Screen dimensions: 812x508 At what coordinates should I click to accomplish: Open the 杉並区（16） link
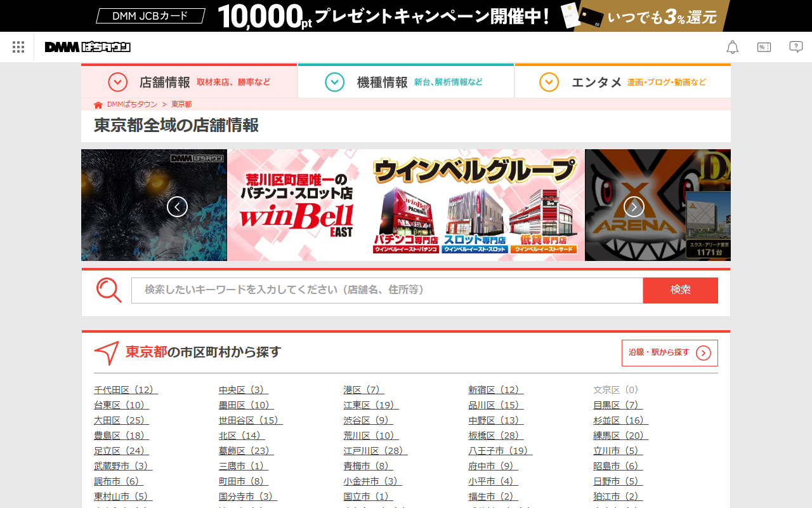click(621, 420)
